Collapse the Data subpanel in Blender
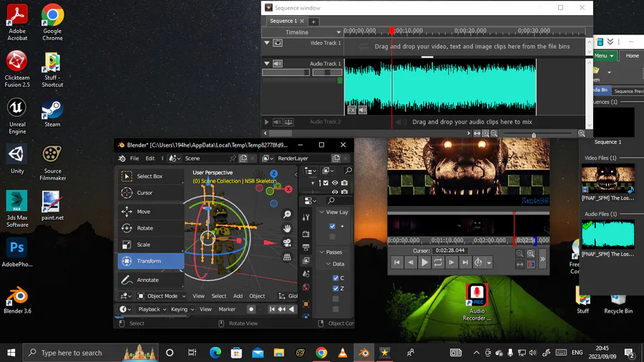Image resolution: width=644 pixels, height=362 pixels. pos(328,264)
